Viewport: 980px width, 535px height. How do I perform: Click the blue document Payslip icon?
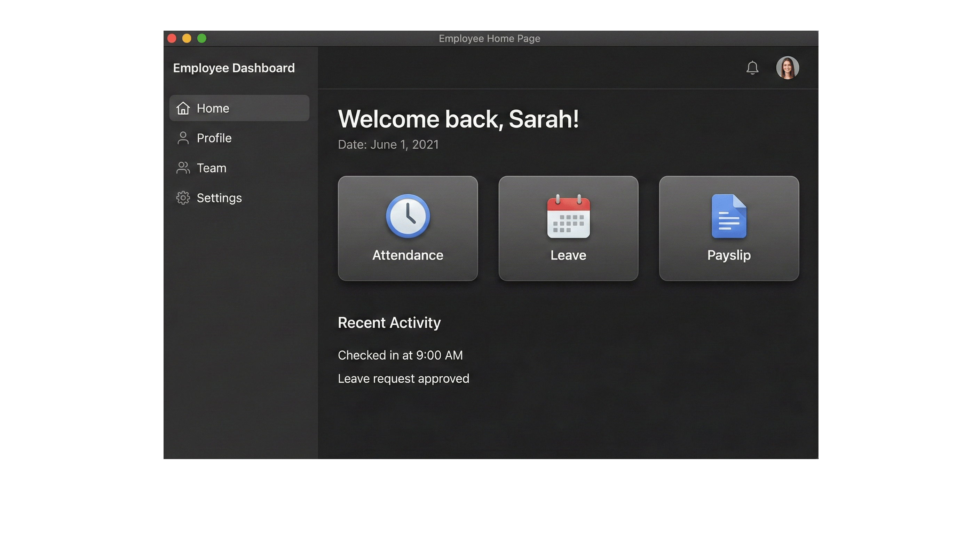[x=728, y=216]
